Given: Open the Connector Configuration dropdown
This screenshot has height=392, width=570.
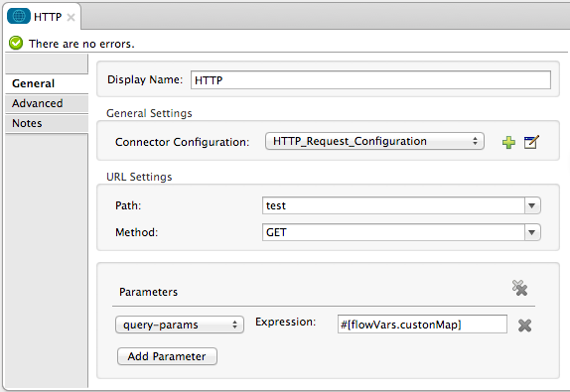Looking at the screenshot, I should click(374, 141).
